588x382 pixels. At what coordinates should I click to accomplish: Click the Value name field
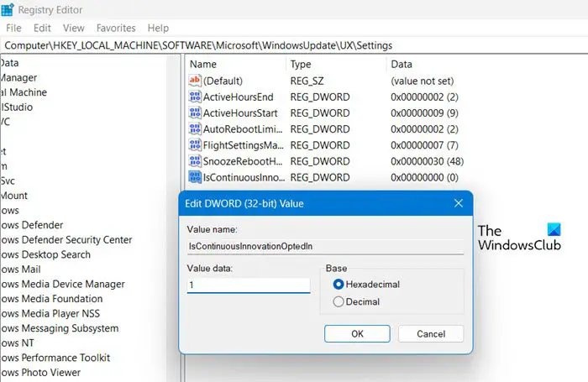coord(325,246)
